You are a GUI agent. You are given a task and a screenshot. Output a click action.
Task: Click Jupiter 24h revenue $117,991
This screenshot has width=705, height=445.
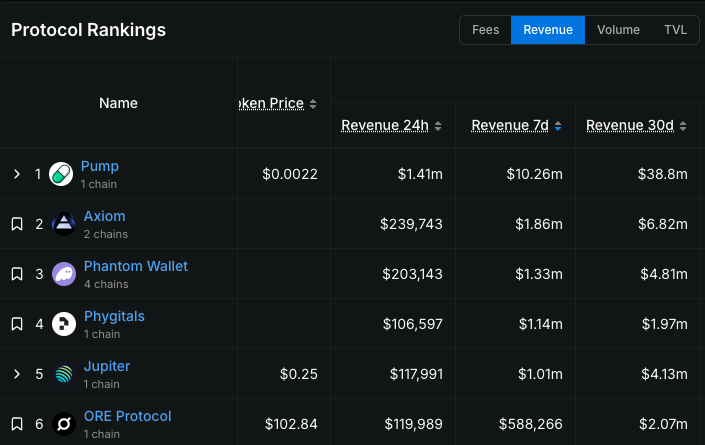click(416, 374)
